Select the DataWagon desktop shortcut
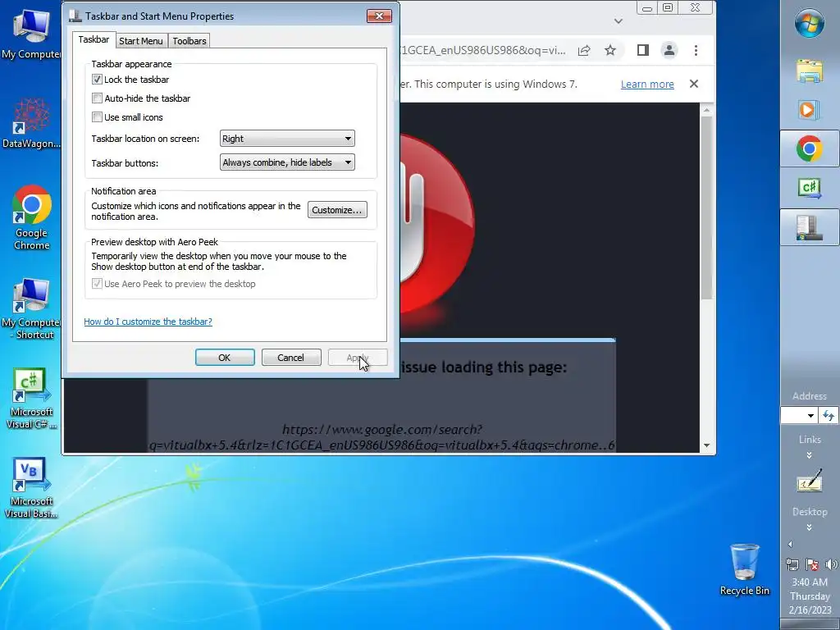 31,123
